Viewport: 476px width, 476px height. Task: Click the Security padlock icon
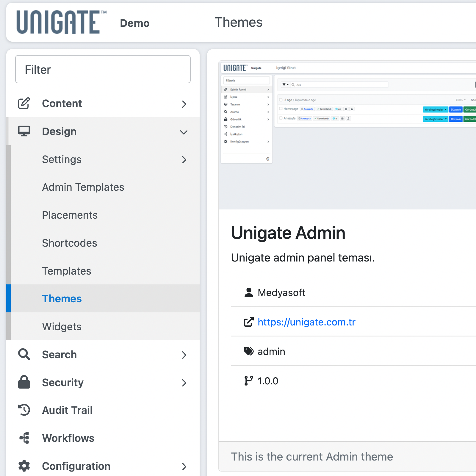click(x=24, y=382)
